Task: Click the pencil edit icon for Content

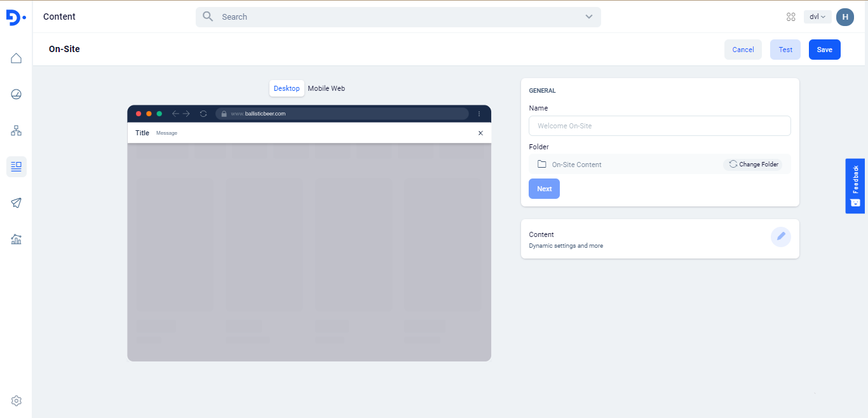Action: [781, 236]
